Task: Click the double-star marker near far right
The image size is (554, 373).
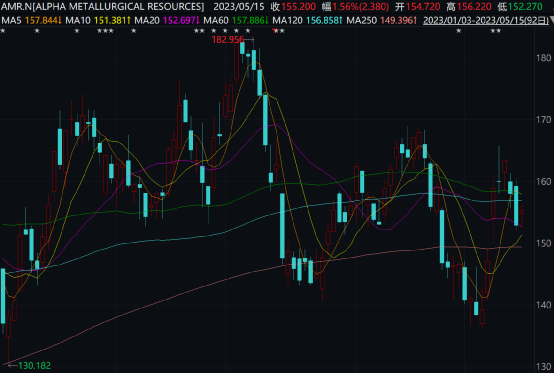Action: (495, 31)
